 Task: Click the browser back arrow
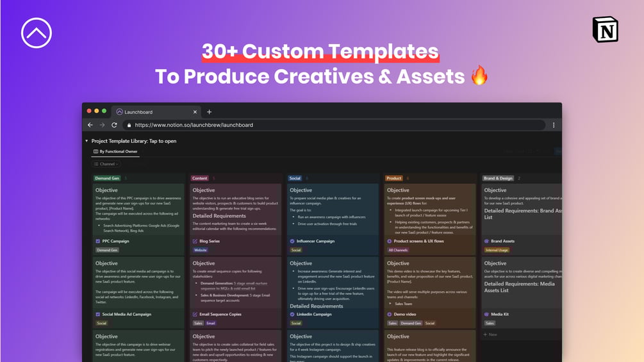[90, 125]
